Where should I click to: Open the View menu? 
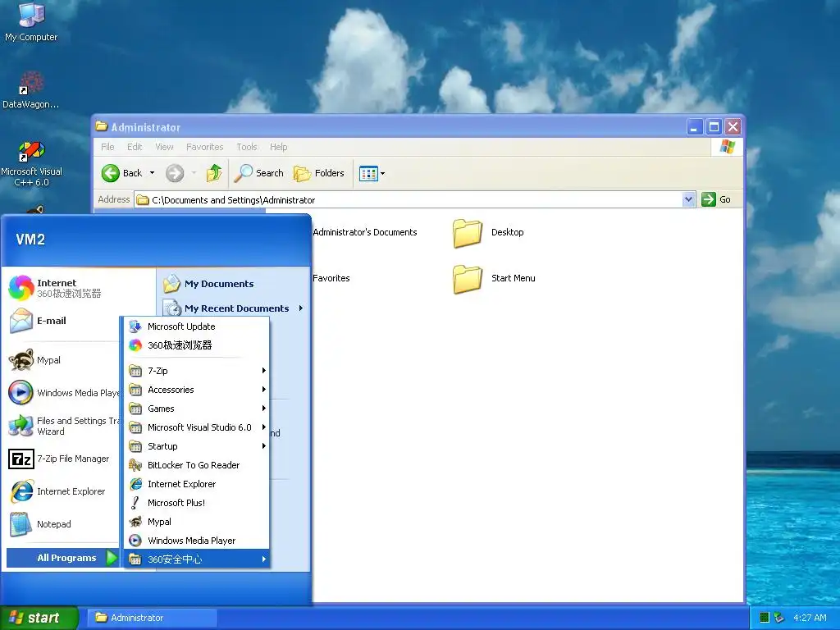click(164, 147)
